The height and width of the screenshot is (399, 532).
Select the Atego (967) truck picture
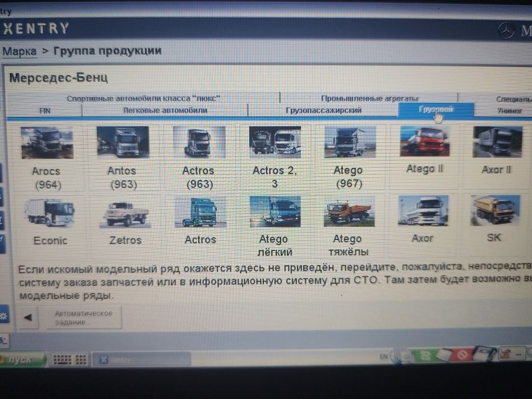(350, 141)
